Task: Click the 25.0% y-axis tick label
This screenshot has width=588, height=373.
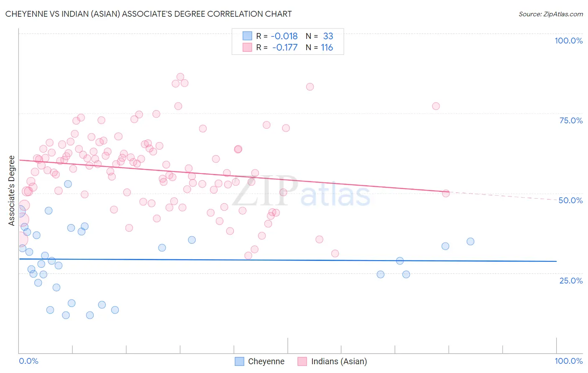Action: (x=571, y=280)
